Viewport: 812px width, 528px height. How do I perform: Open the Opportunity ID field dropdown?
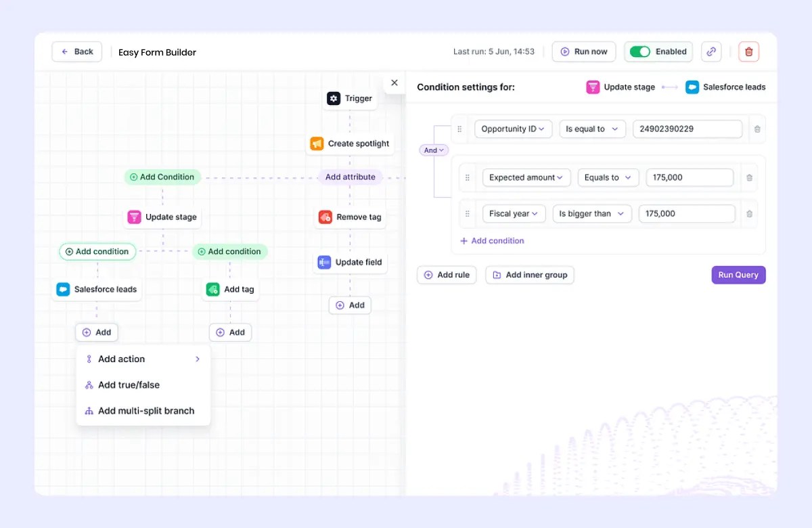(x=513, y=129)
